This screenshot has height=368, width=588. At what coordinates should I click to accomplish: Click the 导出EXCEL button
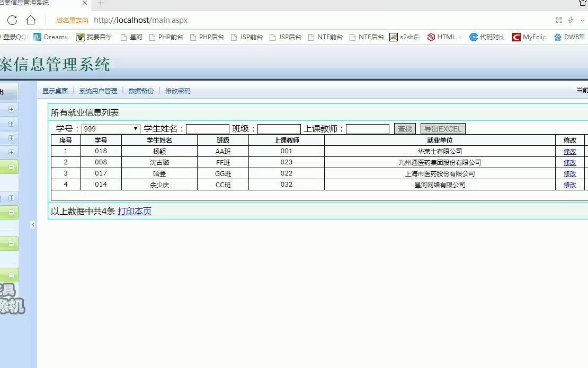click(x=443, y=128)
